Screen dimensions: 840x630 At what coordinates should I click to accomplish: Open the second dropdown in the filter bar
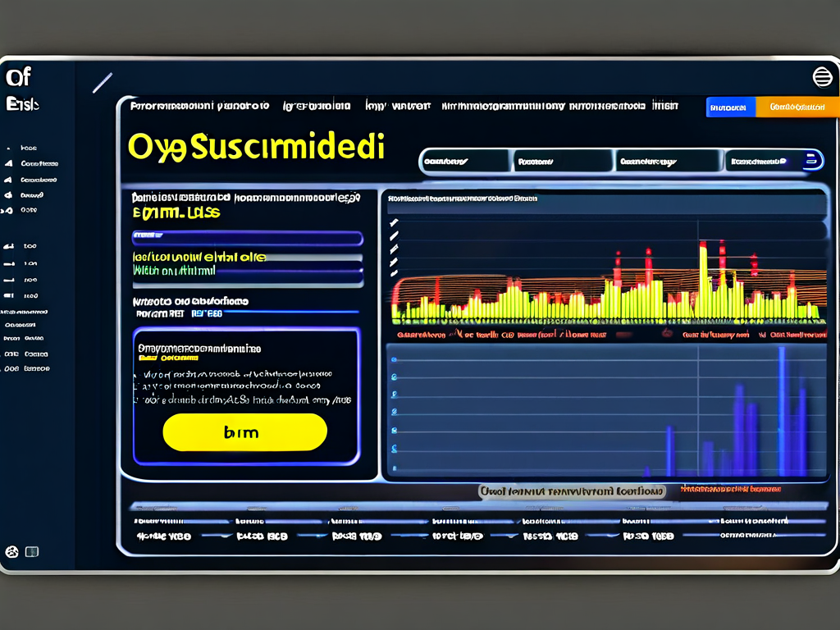[563, 162]
